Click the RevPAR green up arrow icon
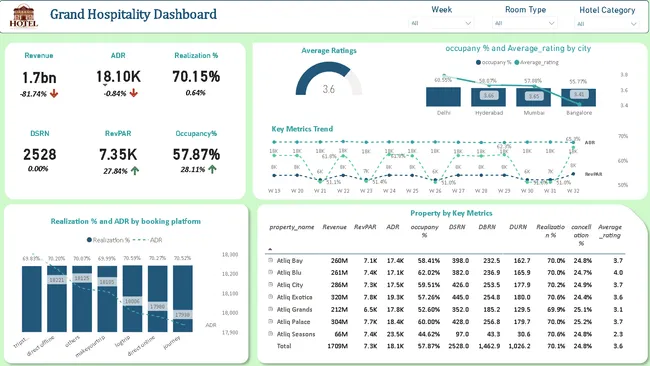Viewport: 650px width, 366px height. pyautogui.click(x=135, y=171)
